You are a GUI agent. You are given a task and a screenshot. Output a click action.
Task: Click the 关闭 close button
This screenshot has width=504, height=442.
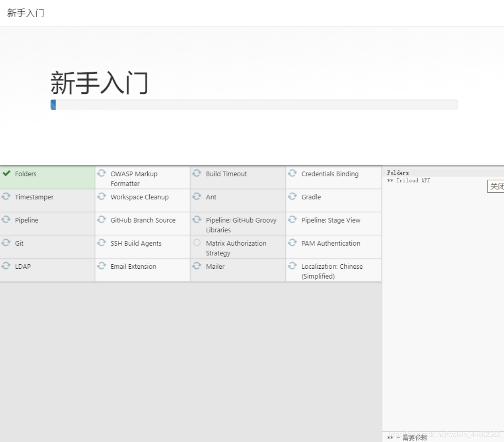[496, 186]
